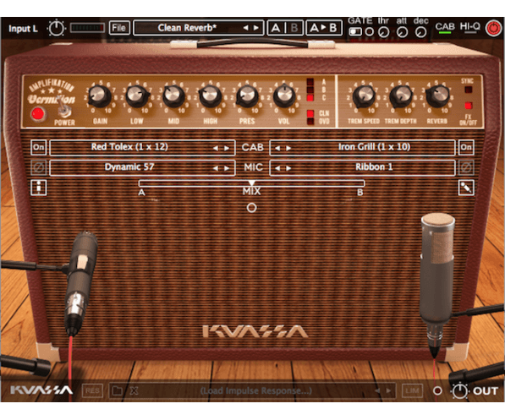Toggle the noise GATE switch

coord(355,32)
